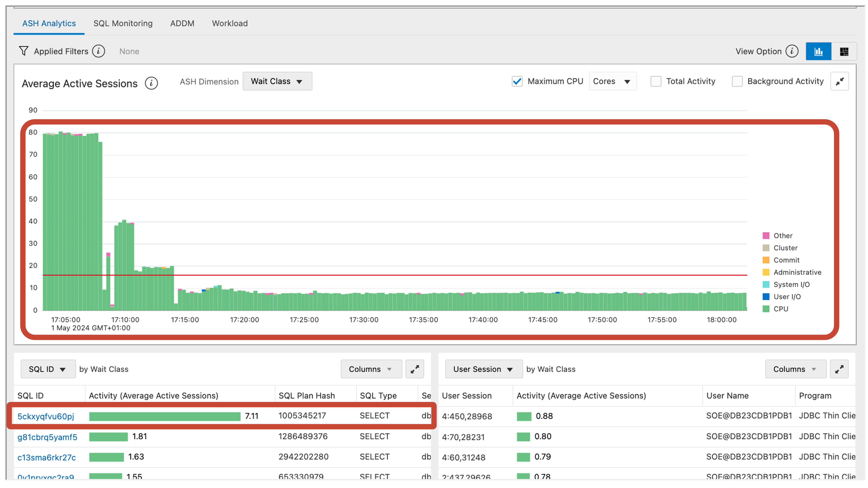This screenshot has width=868, height=488.
Task: Select the grid view icon
Action: point(845,51)
